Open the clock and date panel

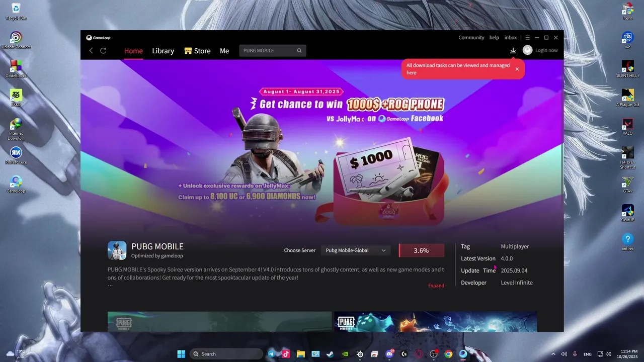(x=627, y=354)
